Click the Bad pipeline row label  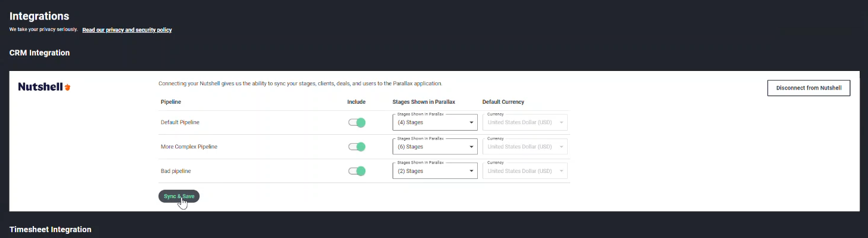coord(176,171)
